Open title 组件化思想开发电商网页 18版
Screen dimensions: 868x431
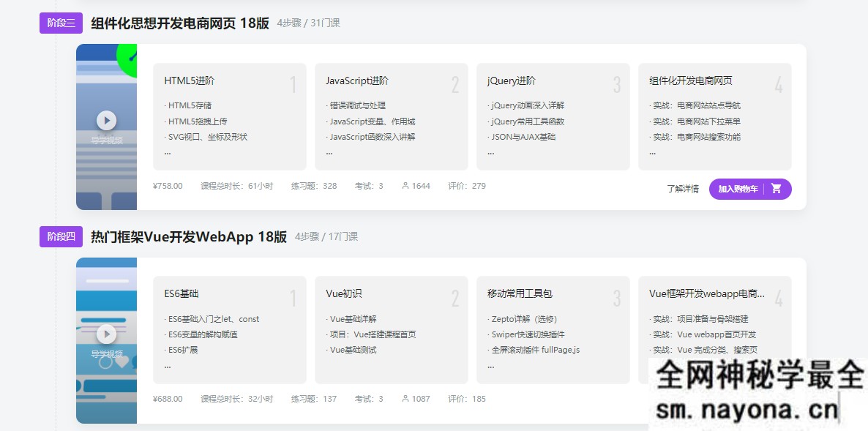coord(180,23)
